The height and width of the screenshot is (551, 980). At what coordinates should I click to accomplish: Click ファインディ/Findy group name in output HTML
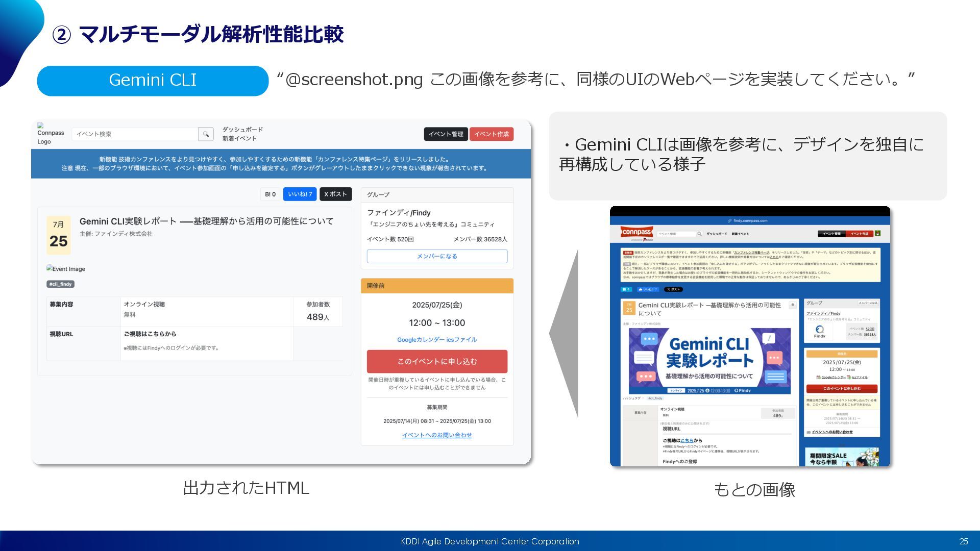click(399, 213)
